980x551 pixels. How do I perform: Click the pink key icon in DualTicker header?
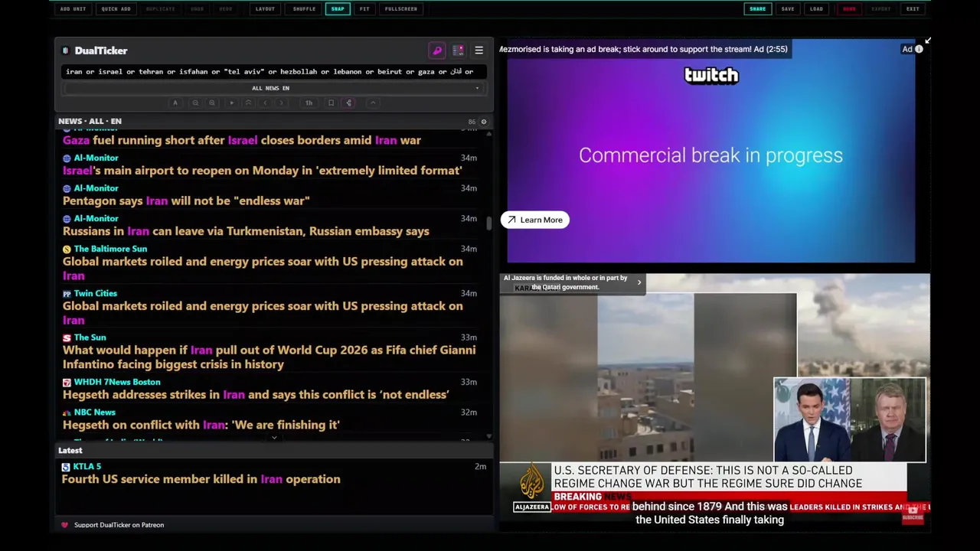pos(437,51)
